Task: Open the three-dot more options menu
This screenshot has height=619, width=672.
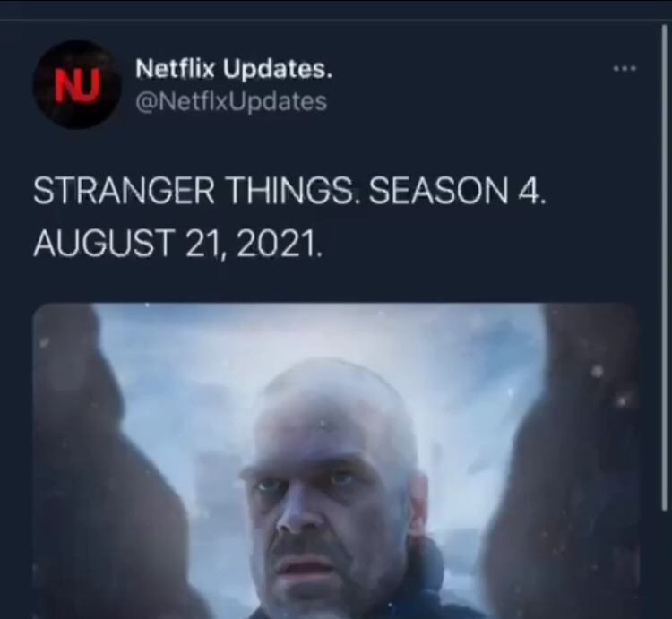Action: [x=625, y=68]
